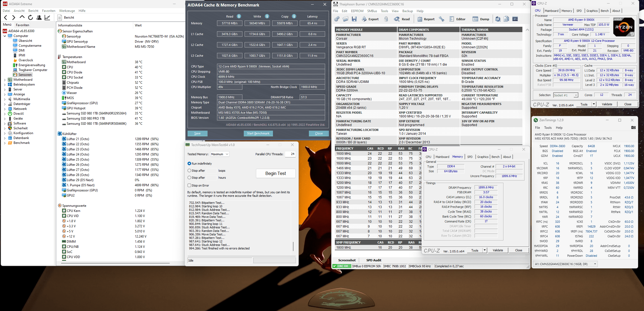Click Thaiphoon Burner save floppy icon

pyautogui.click(x=354, y=19)
